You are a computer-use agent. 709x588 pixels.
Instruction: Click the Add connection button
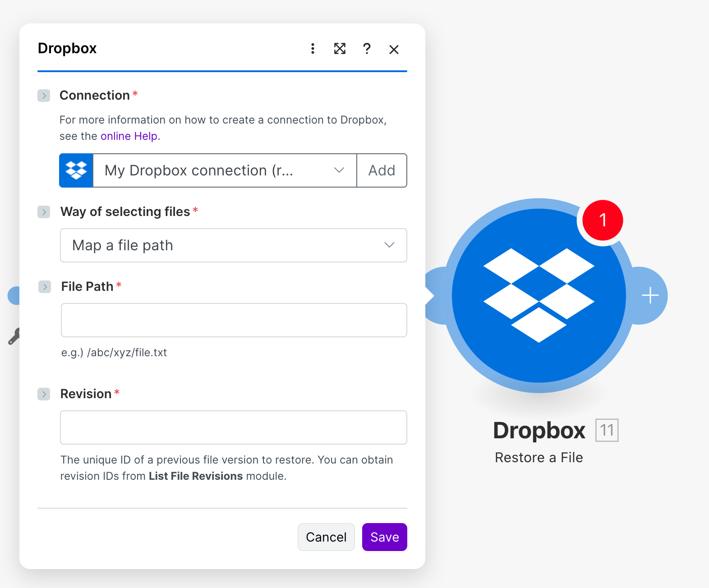(x=382, y=170)
